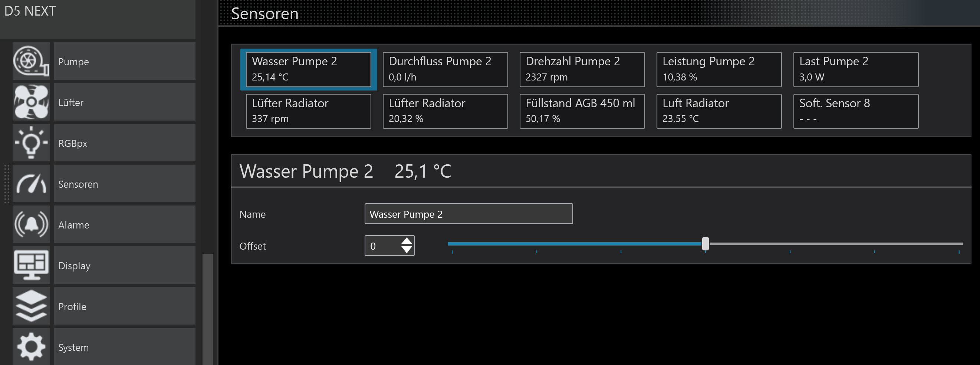980x365 pixels.
Task: Increase Offset with the up arrow
Action: (407, 241)
